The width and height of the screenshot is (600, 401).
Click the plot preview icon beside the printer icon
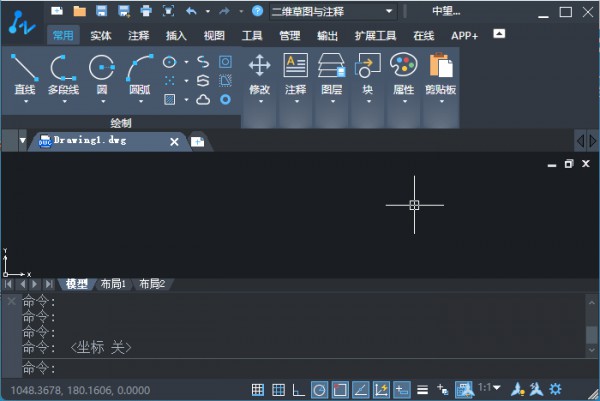click(168, 11)
